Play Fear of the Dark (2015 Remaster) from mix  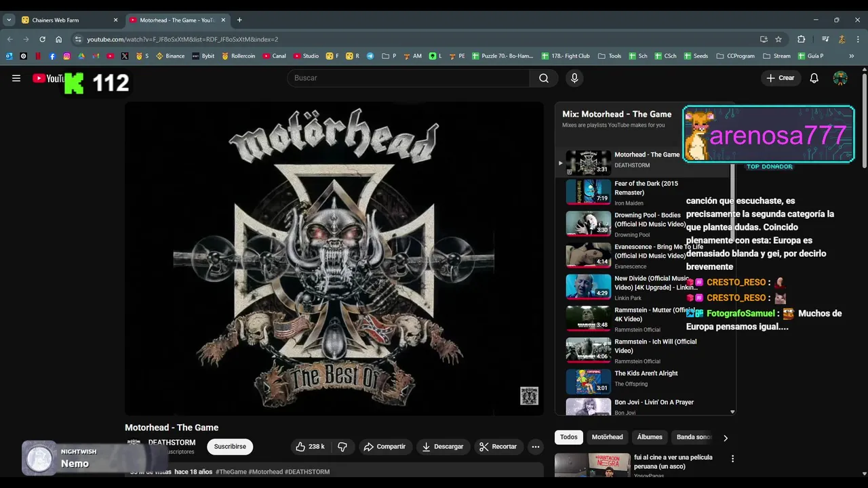[x=644, y=192]
